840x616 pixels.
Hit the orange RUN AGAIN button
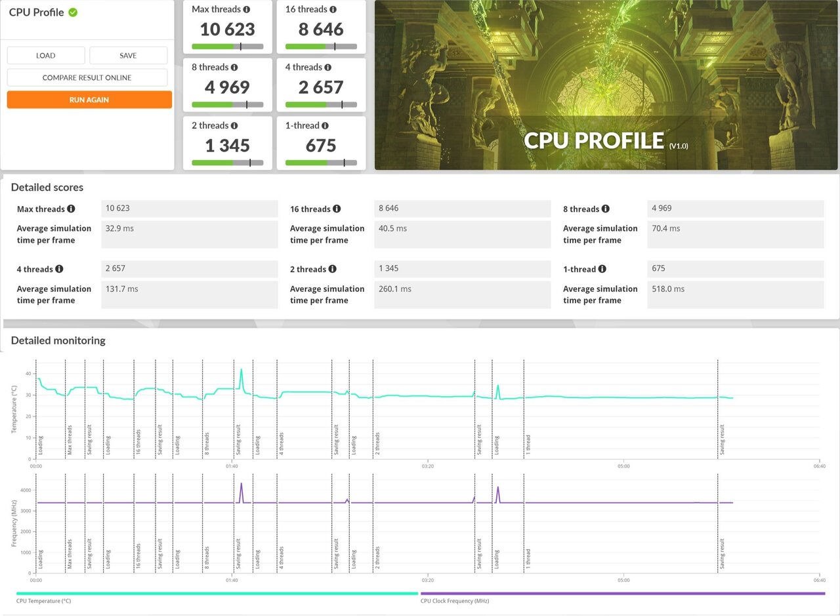(x=89, y=100)
